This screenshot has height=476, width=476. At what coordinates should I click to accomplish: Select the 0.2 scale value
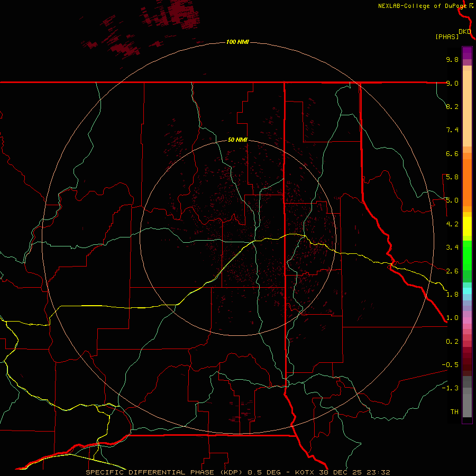tap(452, 342)
